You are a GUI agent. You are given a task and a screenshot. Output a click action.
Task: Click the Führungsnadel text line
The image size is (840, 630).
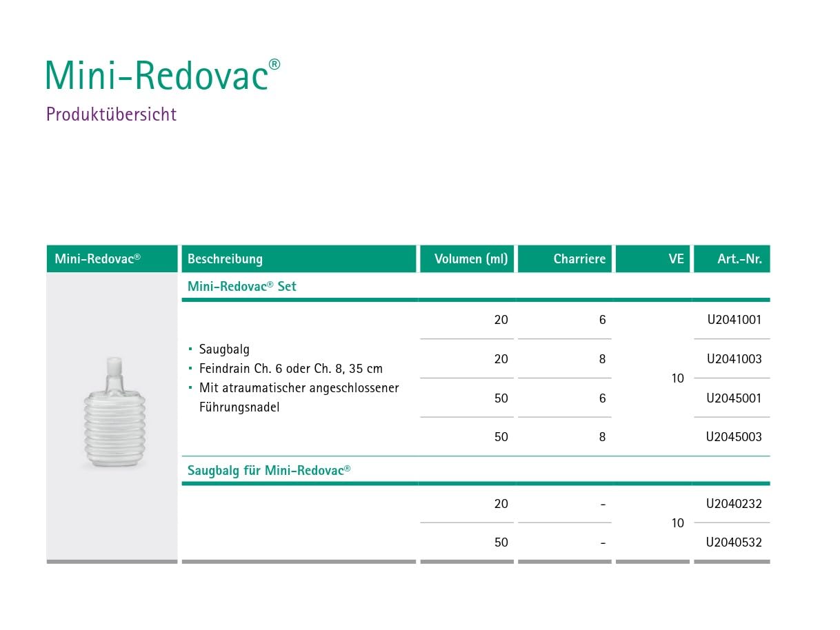click(239, 407)
